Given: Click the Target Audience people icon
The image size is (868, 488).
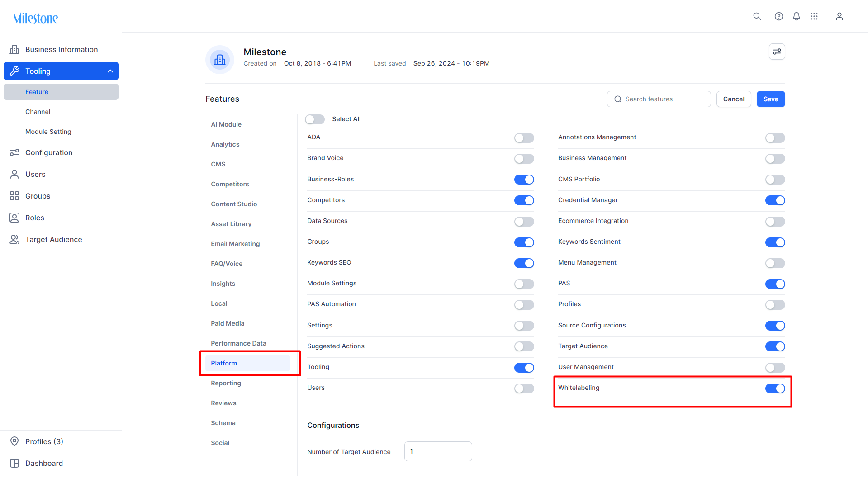Looking at the screenshot, I should [x=14, y=239].
